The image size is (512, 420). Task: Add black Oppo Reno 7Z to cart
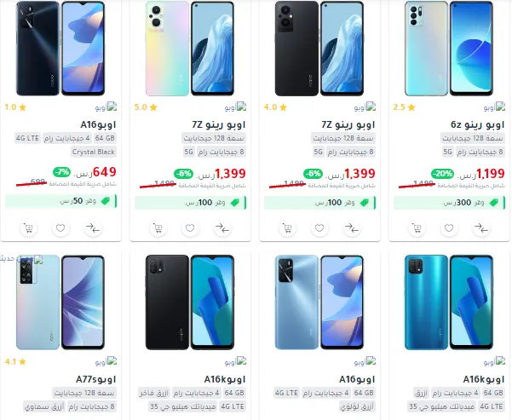(x=287, y=228)
